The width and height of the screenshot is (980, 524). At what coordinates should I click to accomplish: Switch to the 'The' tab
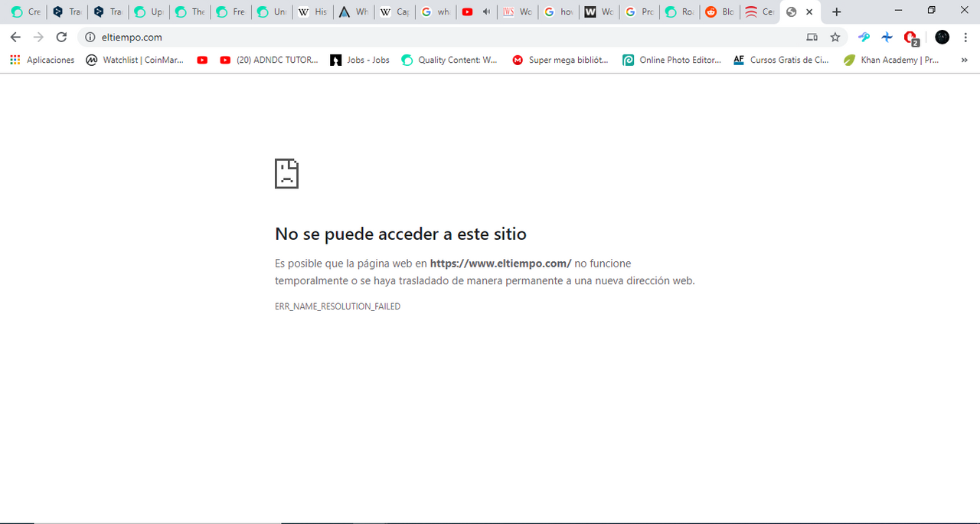click(x=189, y=12)
